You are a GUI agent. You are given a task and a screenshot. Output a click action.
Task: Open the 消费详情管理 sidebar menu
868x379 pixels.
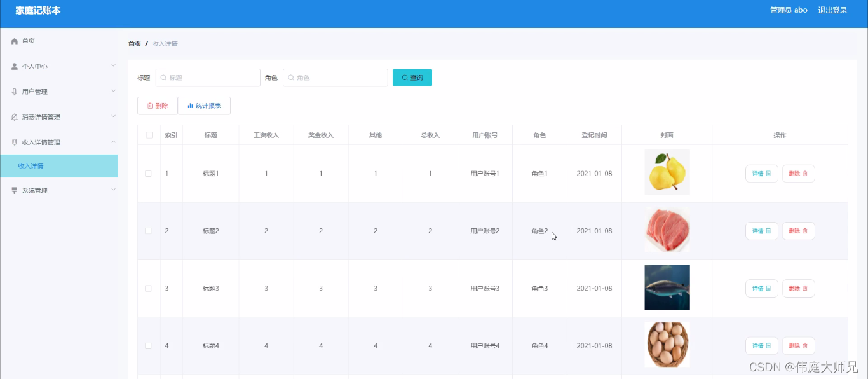(x=59, y=117)
